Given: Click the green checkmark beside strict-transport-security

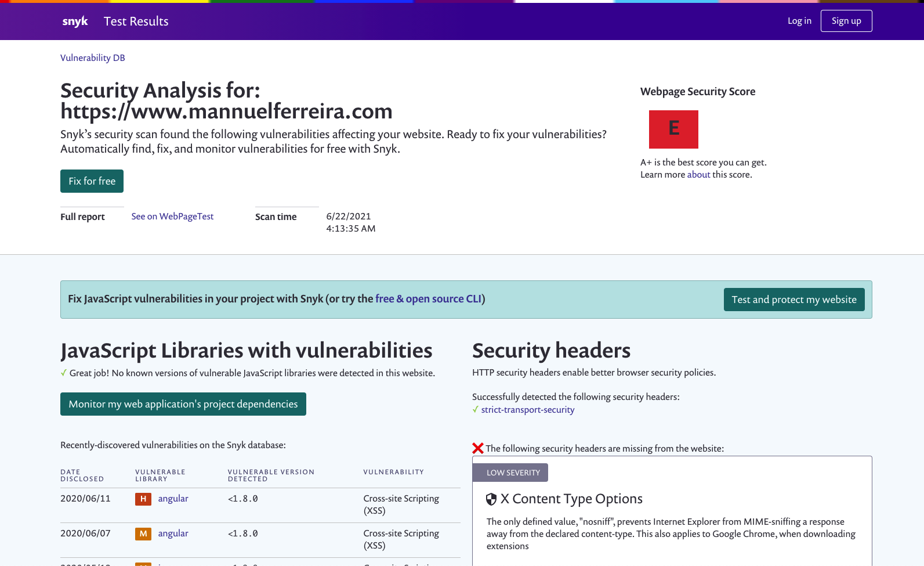Looking at the screenshot, I should (x=476, y=409).
